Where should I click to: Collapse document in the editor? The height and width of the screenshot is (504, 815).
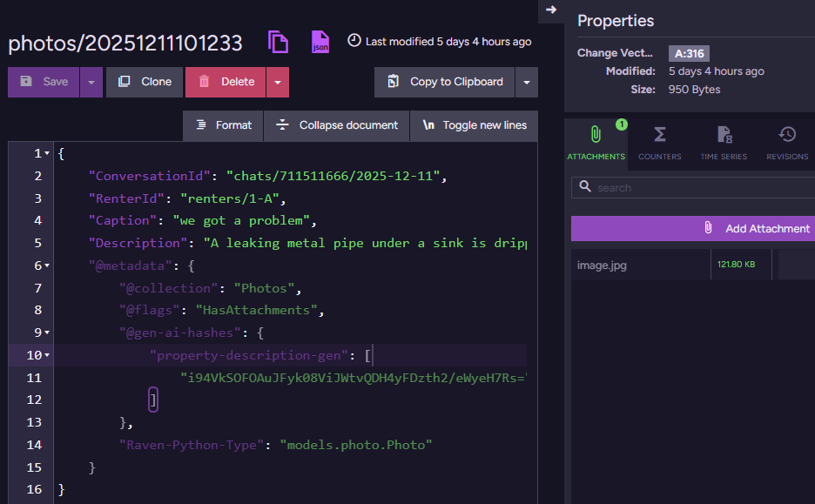[337, 125]
